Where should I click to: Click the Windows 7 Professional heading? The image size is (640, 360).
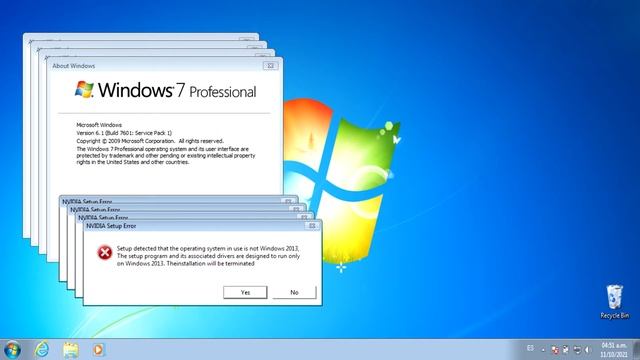[165, 90]
